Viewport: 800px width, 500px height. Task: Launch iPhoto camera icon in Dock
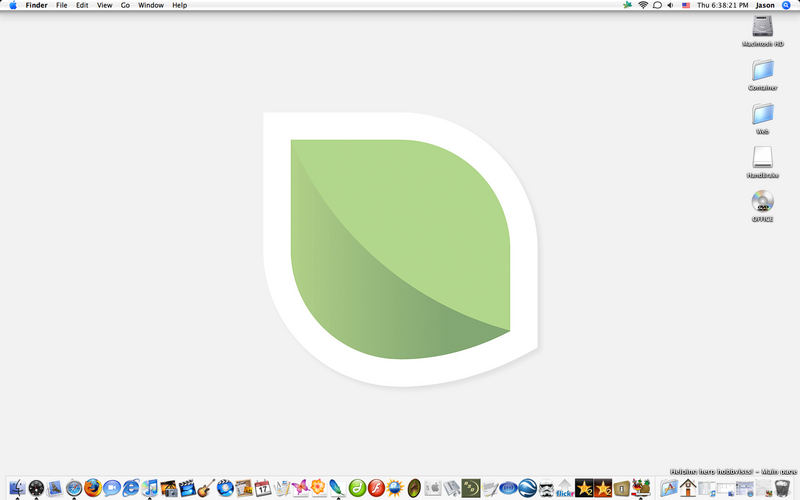click(168, 488)
